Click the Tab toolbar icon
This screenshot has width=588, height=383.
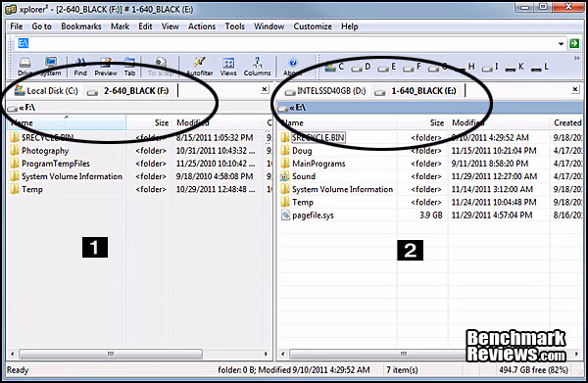(129, 67)
